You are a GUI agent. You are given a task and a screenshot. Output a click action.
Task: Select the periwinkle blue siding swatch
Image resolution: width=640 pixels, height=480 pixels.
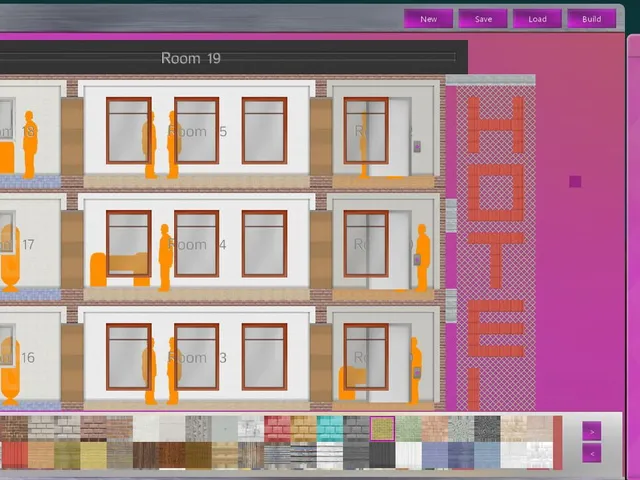[x=435, y=455]
